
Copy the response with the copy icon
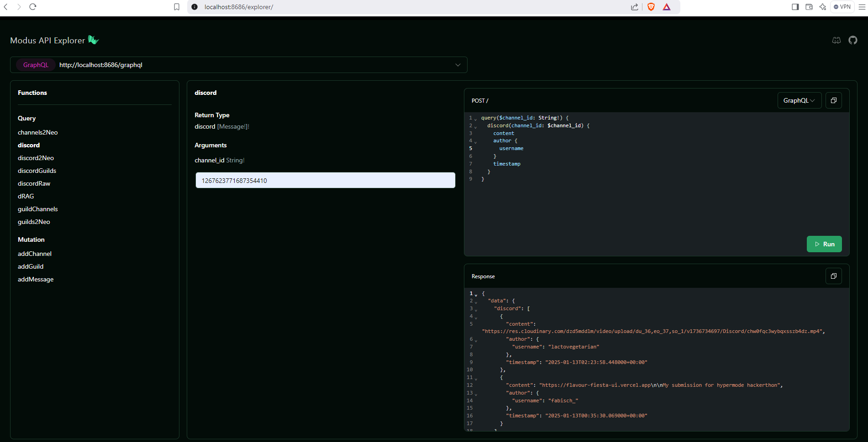[833, 276]
